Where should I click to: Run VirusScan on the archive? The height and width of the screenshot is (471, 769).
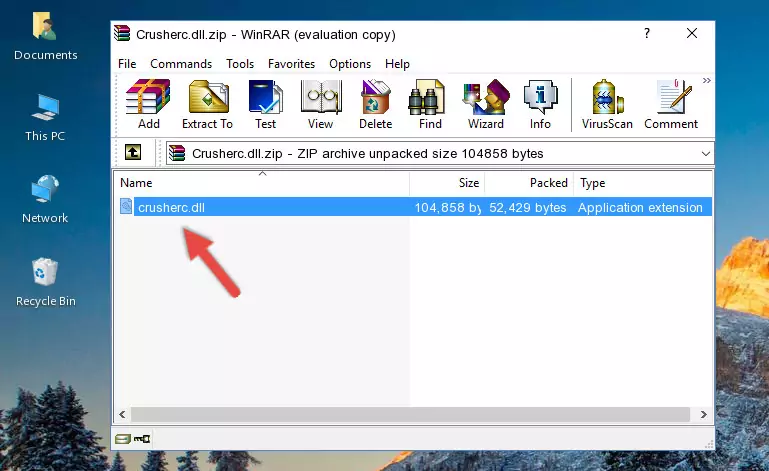[x=607, y=105]
